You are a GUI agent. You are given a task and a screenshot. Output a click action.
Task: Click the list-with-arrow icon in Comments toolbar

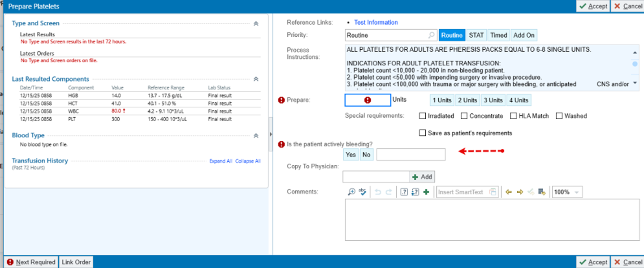click(542, 192)
